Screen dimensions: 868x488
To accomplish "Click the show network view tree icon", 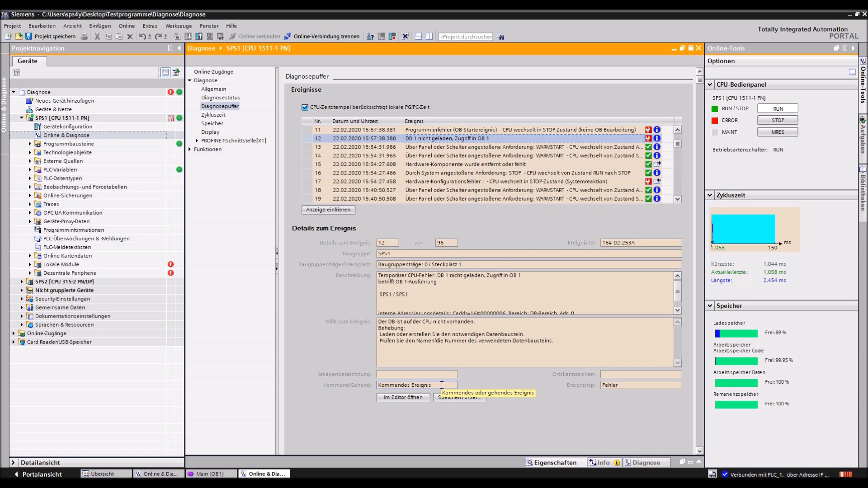I will pos(176,72).
